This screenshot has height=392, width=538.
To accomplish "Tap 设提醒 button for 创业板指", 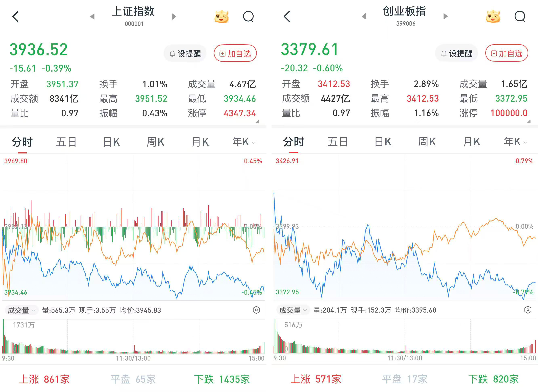I will point(456,53).
